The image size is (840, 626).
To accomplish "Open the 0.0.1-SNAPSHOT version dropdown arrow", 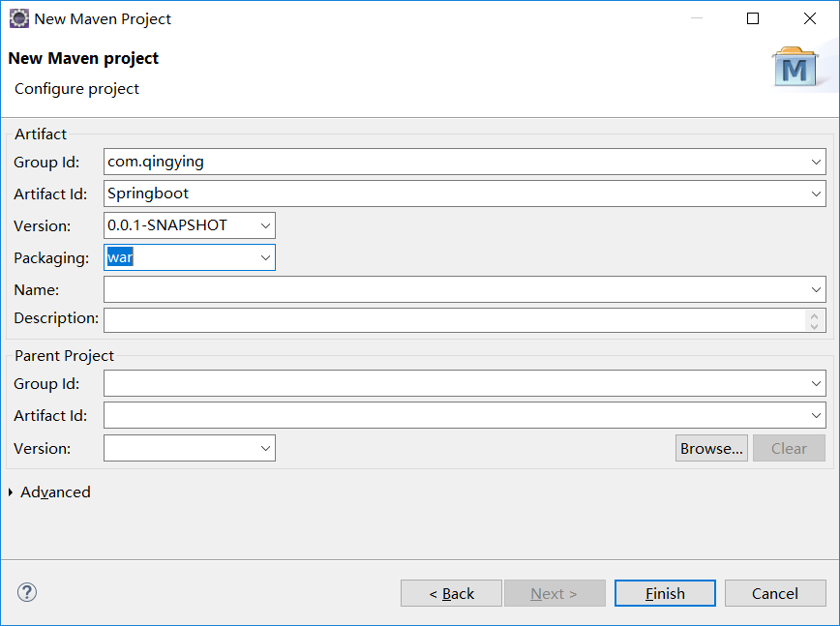I will click(x=265, y=226).
